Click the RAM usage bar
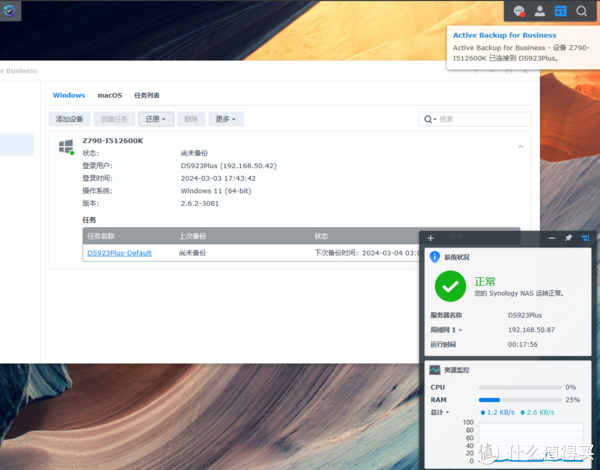The image size is (600, 470). 520,400
